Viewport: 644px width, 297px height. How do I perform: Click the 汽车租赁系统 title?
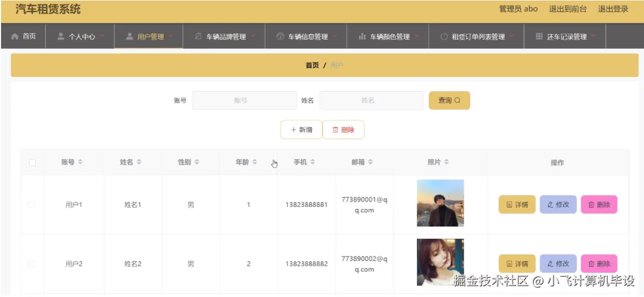point(48,9)
